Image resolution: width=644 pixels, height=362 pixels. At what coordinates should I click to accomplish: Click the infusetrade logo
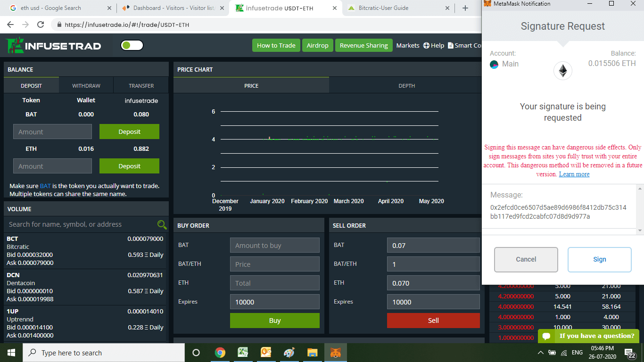pyautogui.click(x=54, y=45)
